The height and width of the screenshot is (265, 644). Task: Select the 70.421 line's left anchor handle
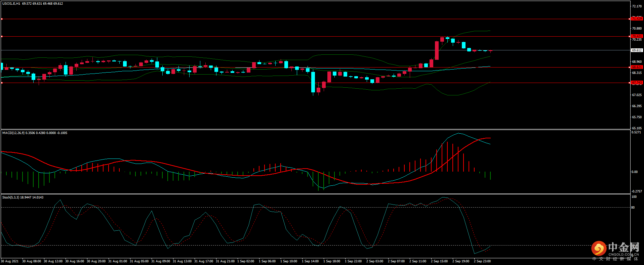pyautogui.click(x=2, y=37)
